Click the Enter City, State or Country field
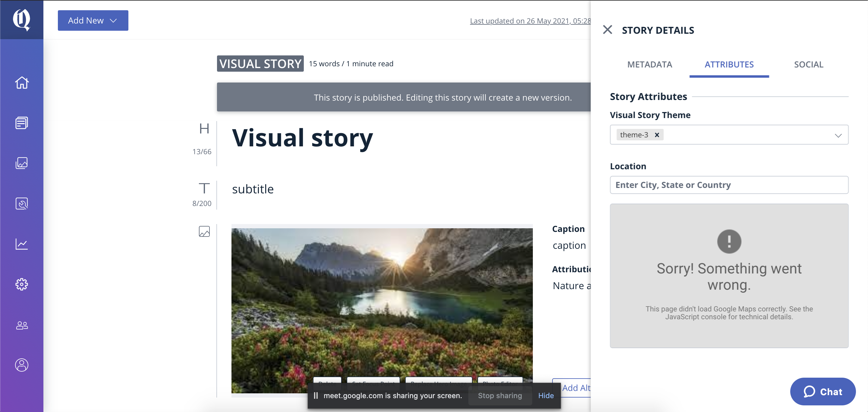The image size is (868, 412). pyautogui.click(x=729, y=185)
